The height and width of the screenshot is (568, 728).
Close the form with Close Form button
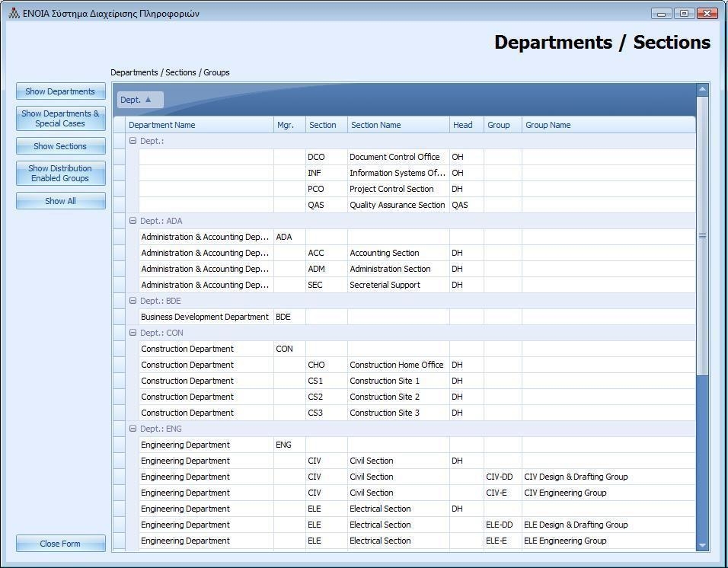[x=60, y=544]
